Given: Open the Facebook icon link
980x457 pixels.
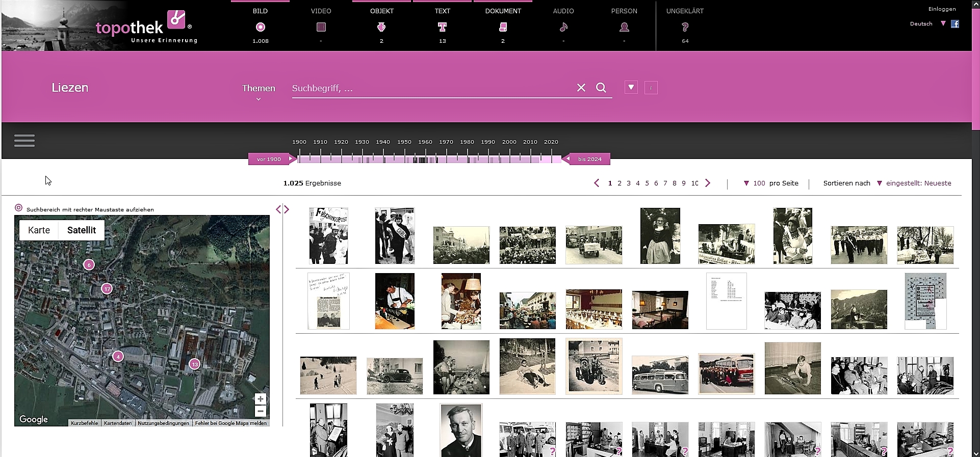Looking at the screenshot, I should 955,24.
